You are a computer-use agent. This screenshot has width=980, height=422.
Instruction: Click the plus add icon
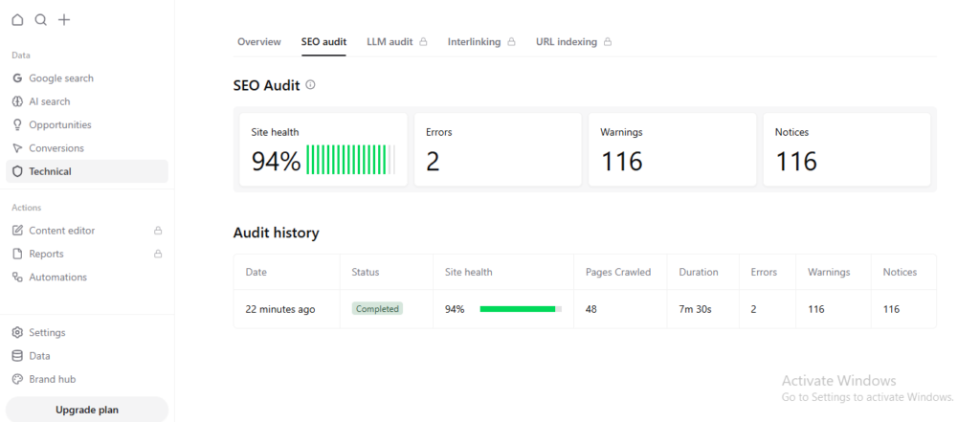click(x=64, y=19)
